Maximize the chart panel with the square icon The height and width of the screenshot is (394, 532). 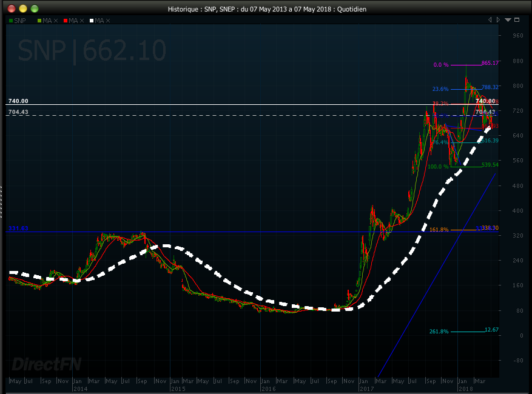[x=517, y=20]
